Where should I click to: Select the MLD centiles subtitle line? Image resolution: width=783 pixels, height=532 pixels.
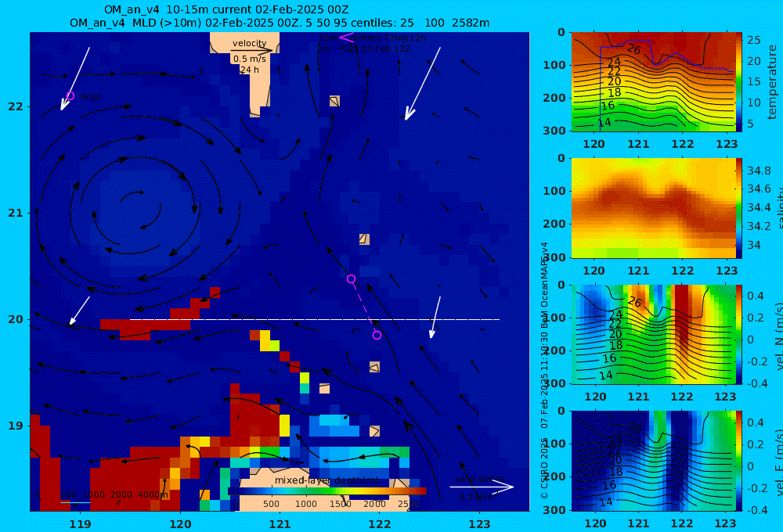tap(280, 23)
